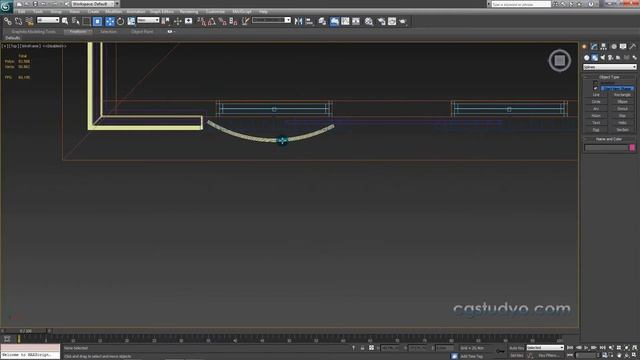Click Select and Manipulate icon
This screenshot has height=360, width=640.
point(177,21)
